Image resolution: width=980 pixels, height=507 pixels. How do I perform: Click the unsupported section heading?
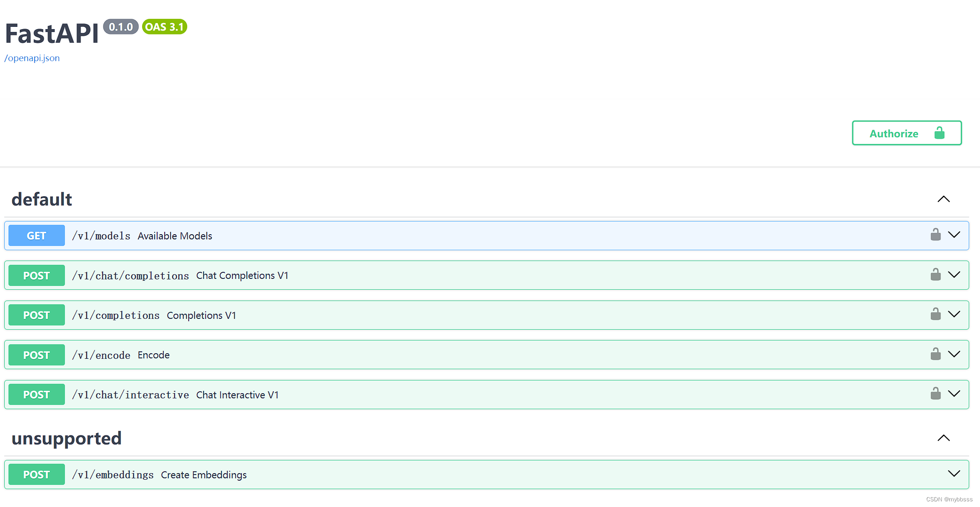click(x=66, y=438)
